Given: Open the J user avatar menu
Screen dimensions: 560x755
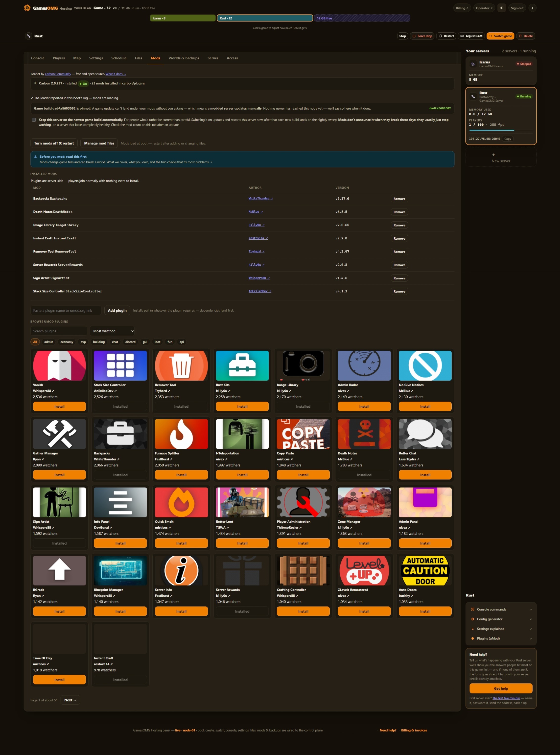Looking at the screenshot, I should tap(532, 8).
